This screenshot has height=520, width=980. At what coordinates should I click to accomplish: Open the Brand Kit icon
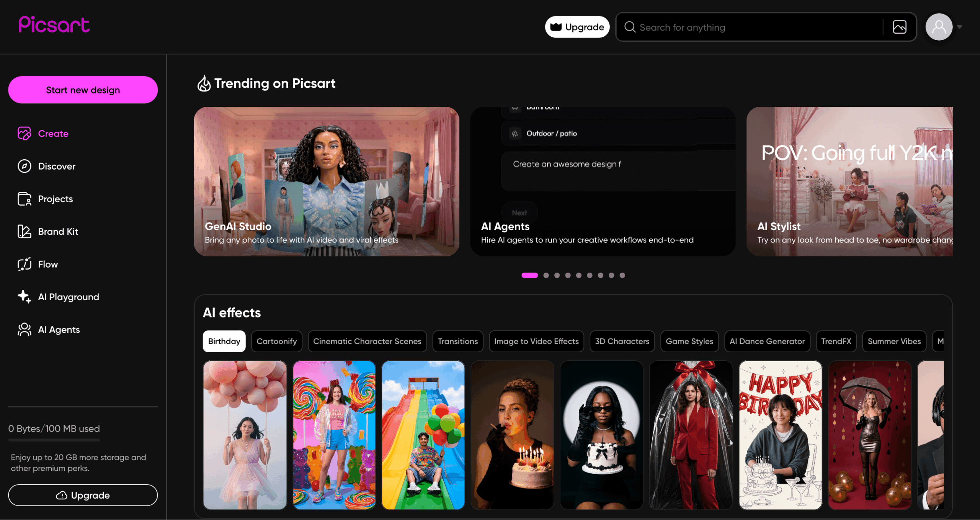coord(24,232)
